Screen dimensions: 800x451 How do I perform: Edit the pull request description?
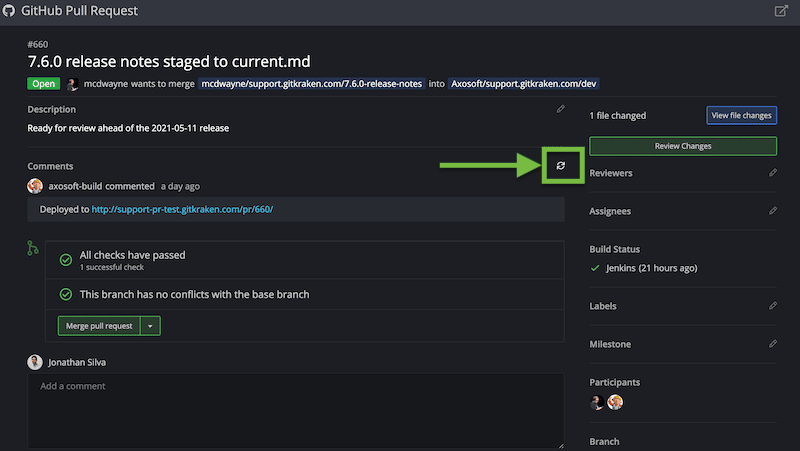point(561,109)
